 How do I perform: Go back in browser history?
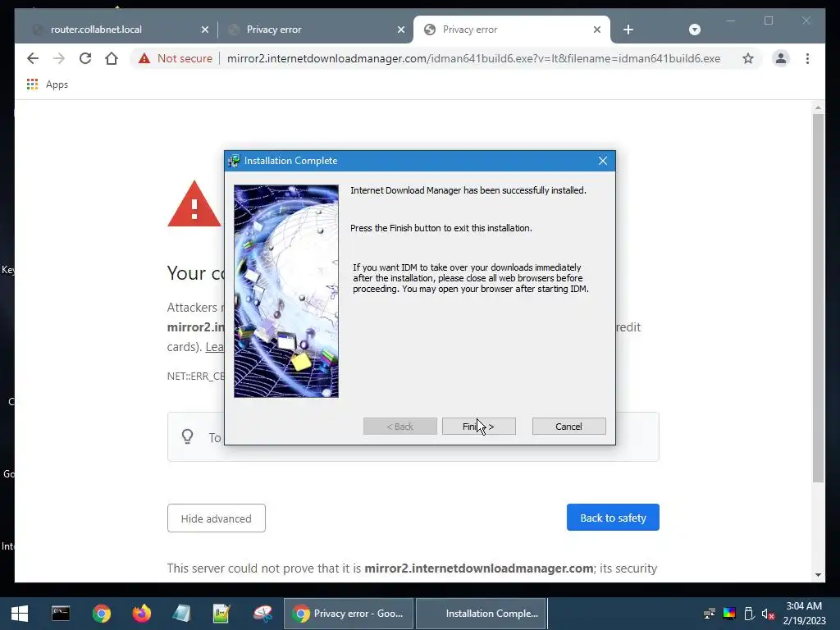(33, 58)
